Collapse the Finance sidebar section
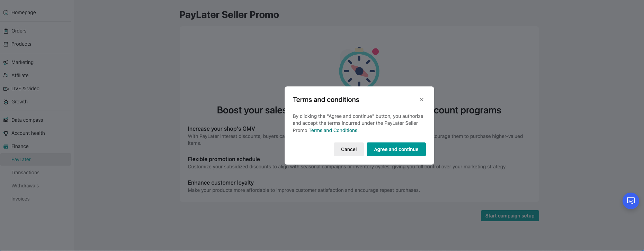 (x=20, y=147)
